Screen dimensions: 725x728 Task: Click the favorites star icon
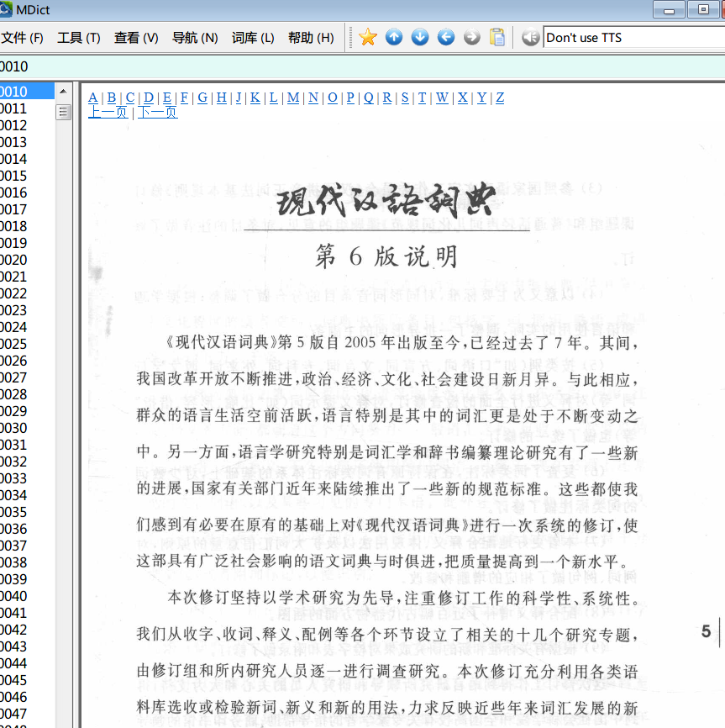[x=368, y=37]
